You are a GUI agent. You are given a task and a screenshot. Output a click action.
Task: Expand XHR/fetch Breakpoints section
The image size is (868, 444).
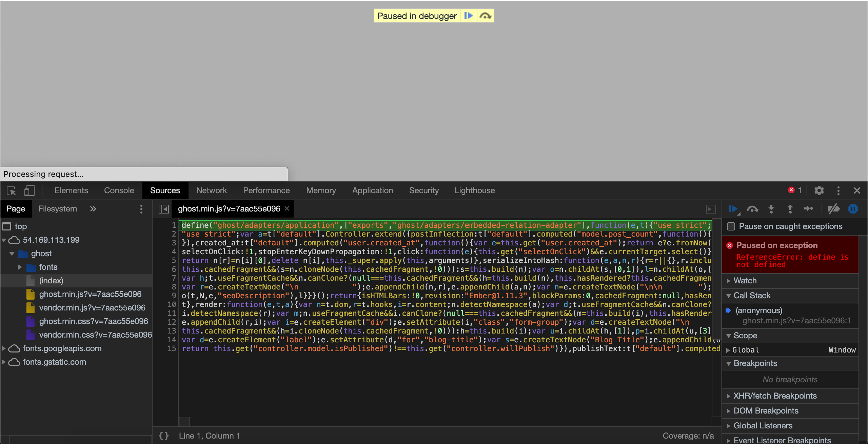click(790, 396)
